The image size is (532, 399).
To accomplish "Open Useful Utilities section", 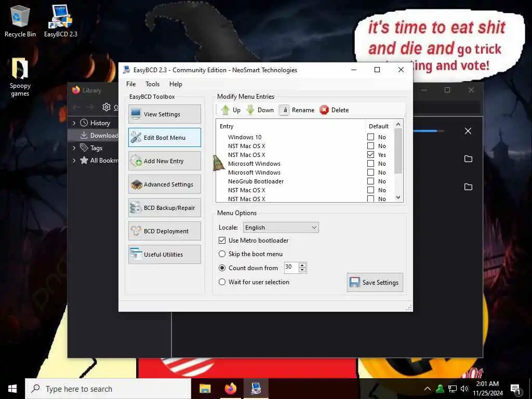I will (165, 255).
